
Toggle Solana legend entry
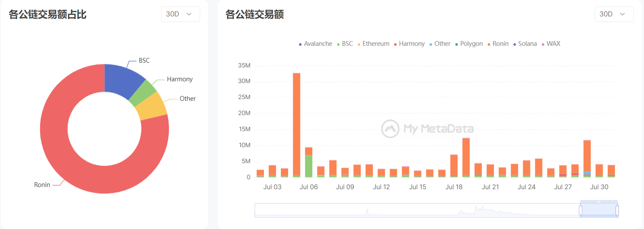tap(525, 44)
